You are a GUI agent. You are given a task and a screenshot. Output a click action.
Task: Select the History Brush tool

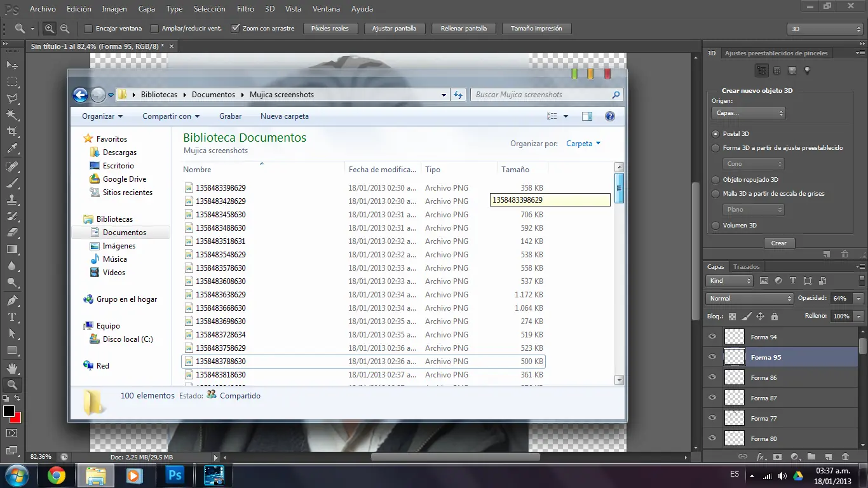[12, 216]
